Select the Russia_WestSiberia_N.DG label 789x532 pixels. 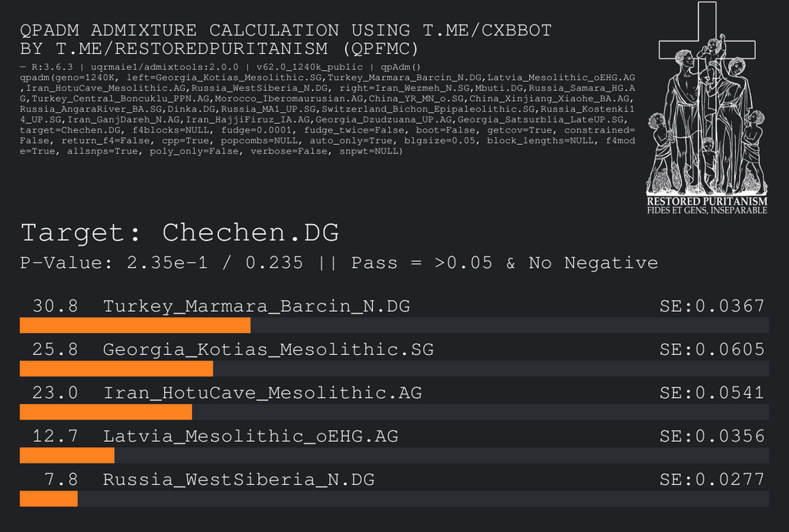point(239,480)
